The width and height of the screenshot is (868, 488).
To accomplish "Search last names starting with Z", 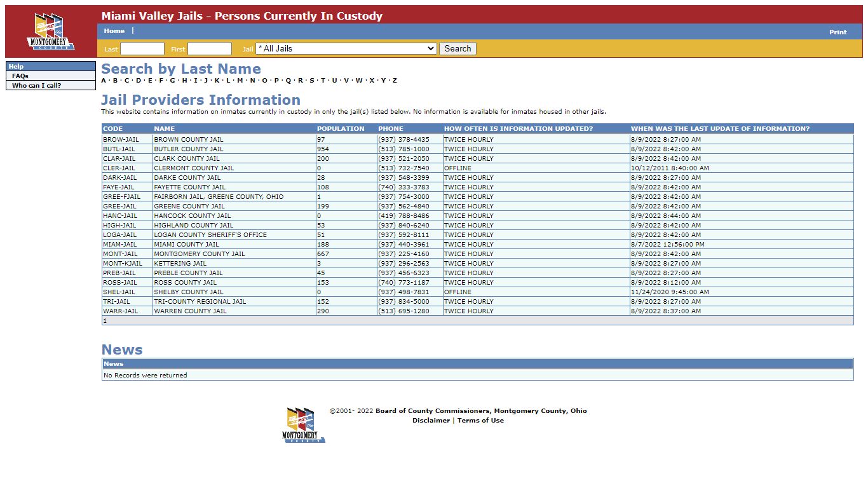I will (x=395, y=81).
